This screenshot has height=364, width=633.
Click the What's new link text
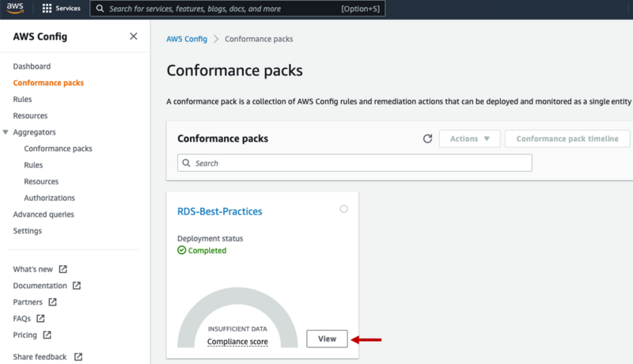click(x=32, y=269)
